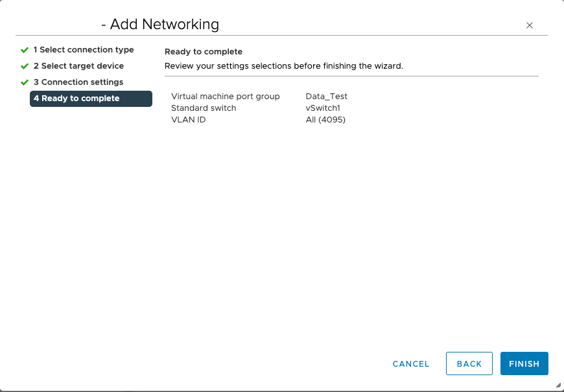Go back using the BACK button
This screenshot has width=564, height=392.
point(469,364)
